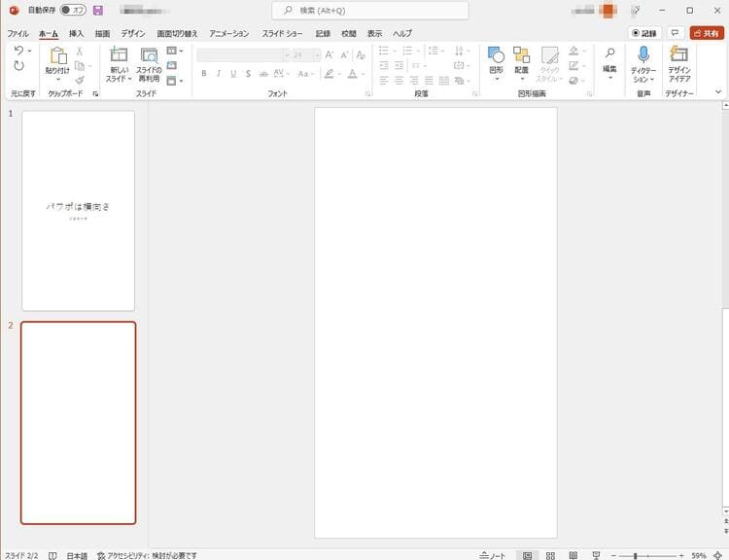Toggle Align Left paragraph button

pos(384,81)
